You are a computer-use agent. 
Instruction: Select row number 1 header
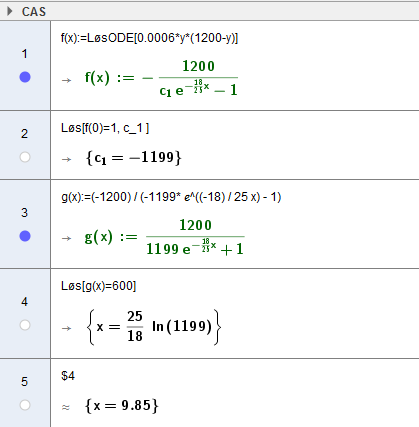coord(25,54)
